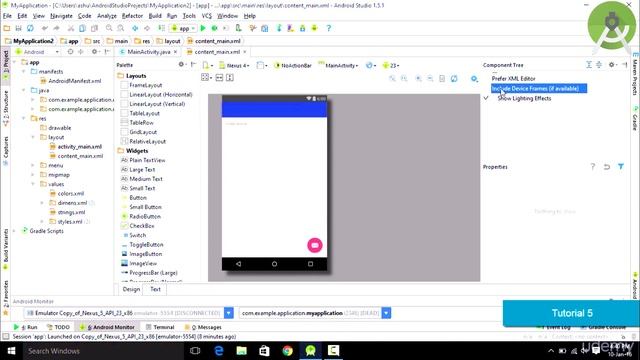Click the Make Project icon
The width and height of the screenshot is (640, 360).
(x=162, y=28)
